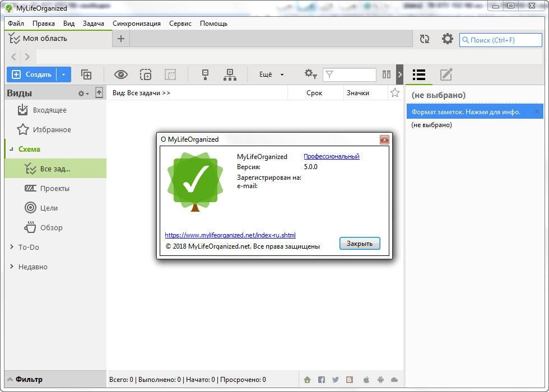This screenshot has height=392, width=549.
Task: Collapse the Схема group
Action: point(12,150)
